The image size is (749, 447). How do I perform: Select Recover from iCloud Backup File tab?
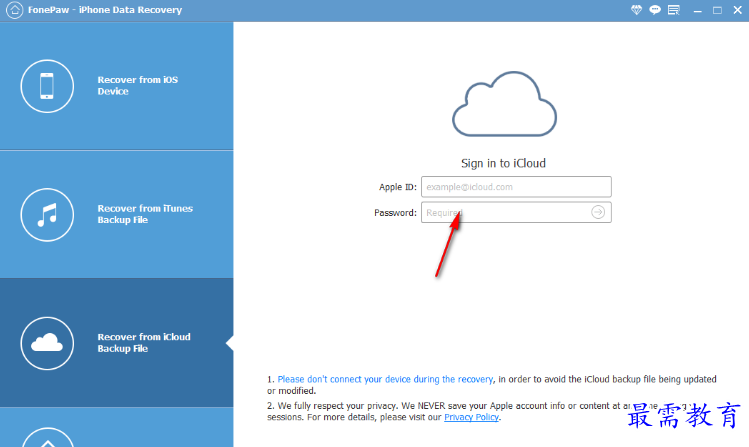[x=117, y=343]
